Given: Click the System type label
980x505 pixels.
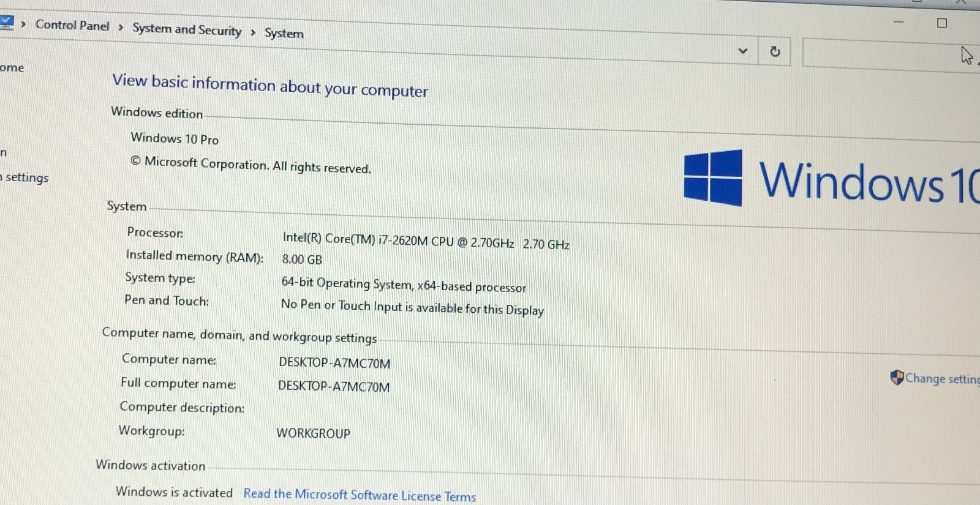Looking at the screenshot, I should point(160,278).
